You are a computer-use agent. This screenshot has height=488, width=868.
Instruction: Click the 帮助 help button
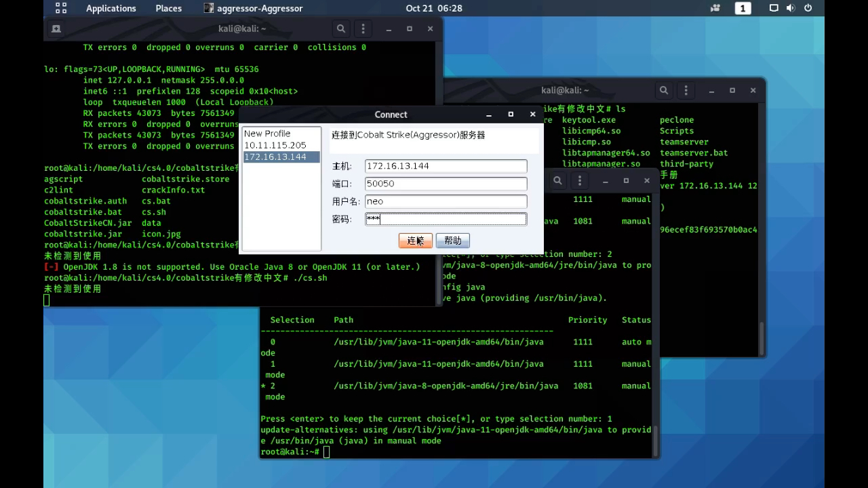[x=453, y=241]
